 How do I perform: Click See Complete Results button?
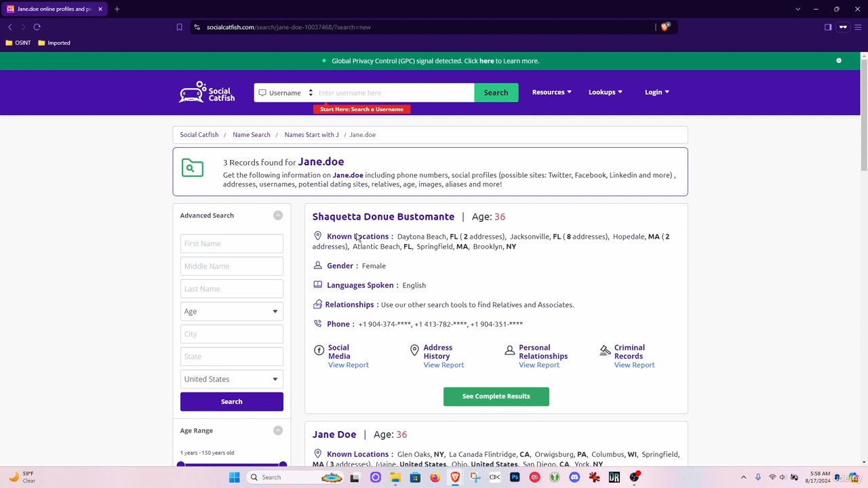point(496,396)
